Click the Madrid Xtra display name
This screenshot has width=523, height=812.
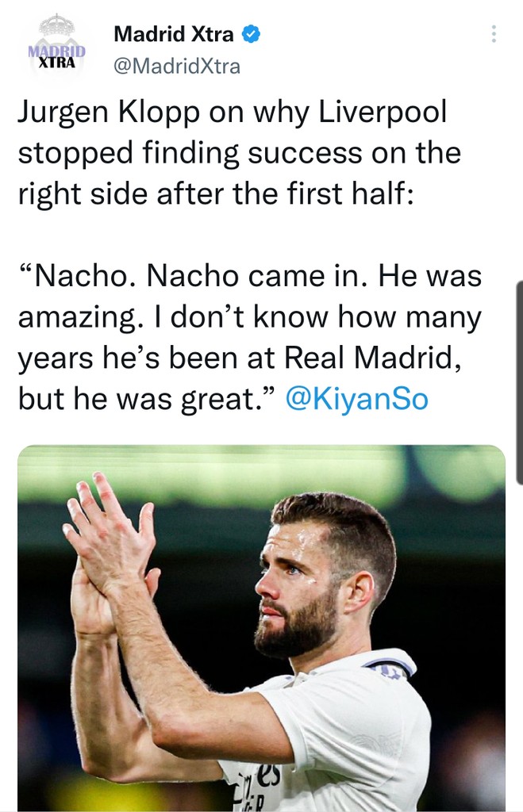point(174,34)
